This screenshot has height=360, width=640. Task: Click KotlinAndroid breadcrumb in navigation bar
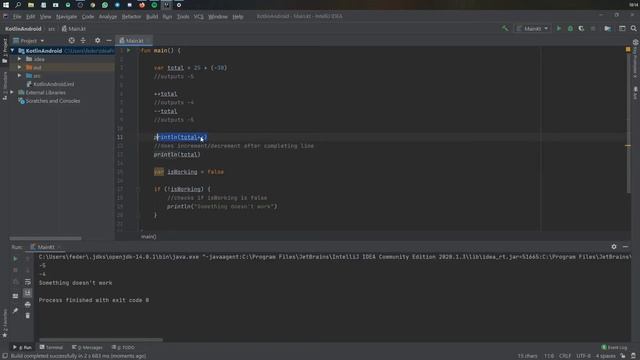coord(23,29)
